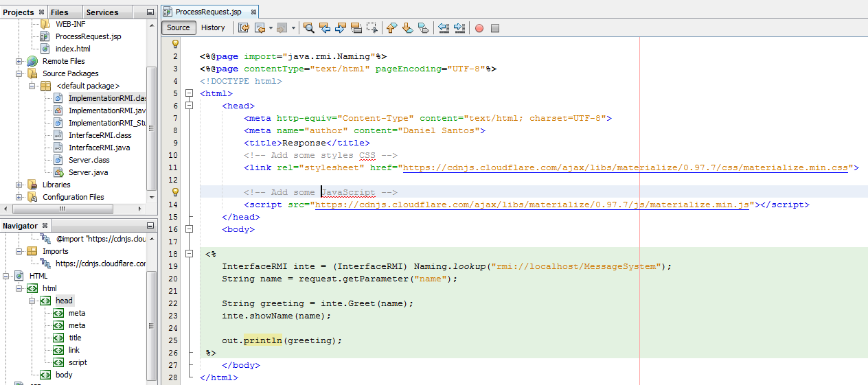Click Shift Line Left icon
Image resolution: width=868 pixels, height=385 pixels.
click(x=444, y=28)
